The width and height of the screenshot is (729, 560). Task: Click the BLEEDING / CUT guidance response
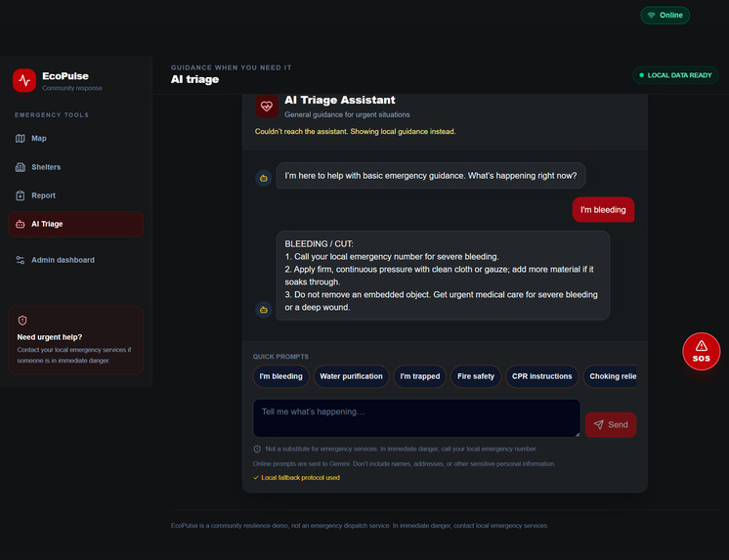tap(443, 276)
